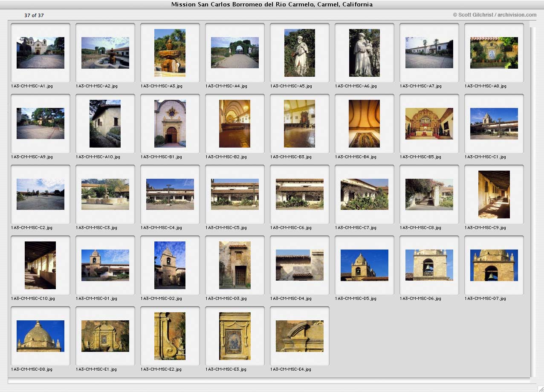Open the mission facade thumbnail 1A3-CM-MSC-A1

(41, 53)
